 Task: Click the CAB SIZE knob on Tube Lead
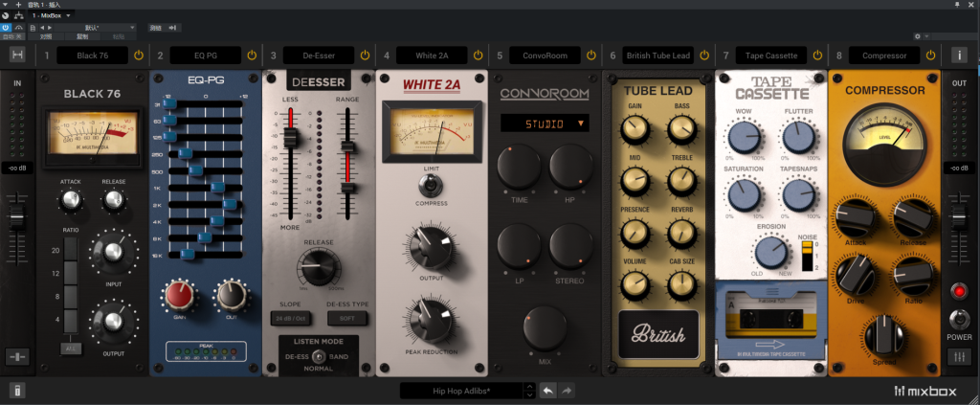[x=681, y=285]
